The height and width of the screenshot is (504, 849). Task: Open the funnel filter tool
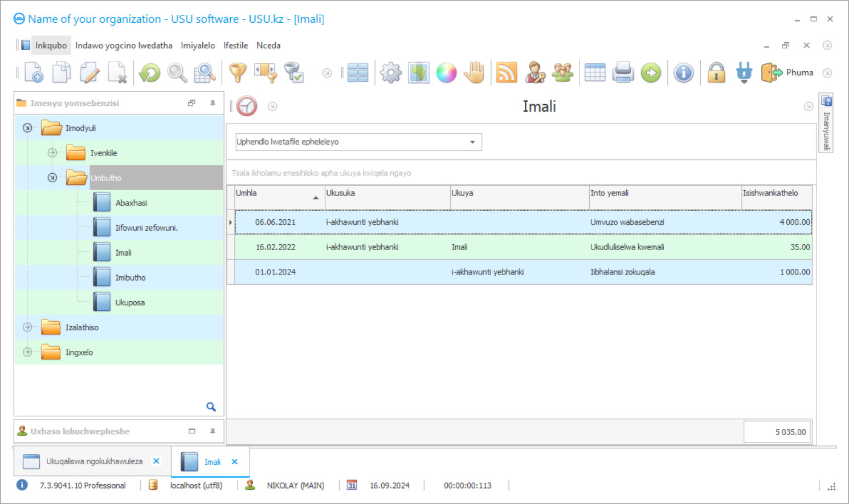pos(238,73)
